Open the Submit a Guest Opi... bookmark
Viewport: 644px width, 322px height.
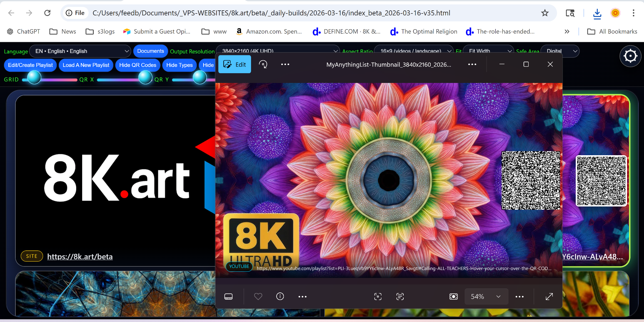[157, 31]
